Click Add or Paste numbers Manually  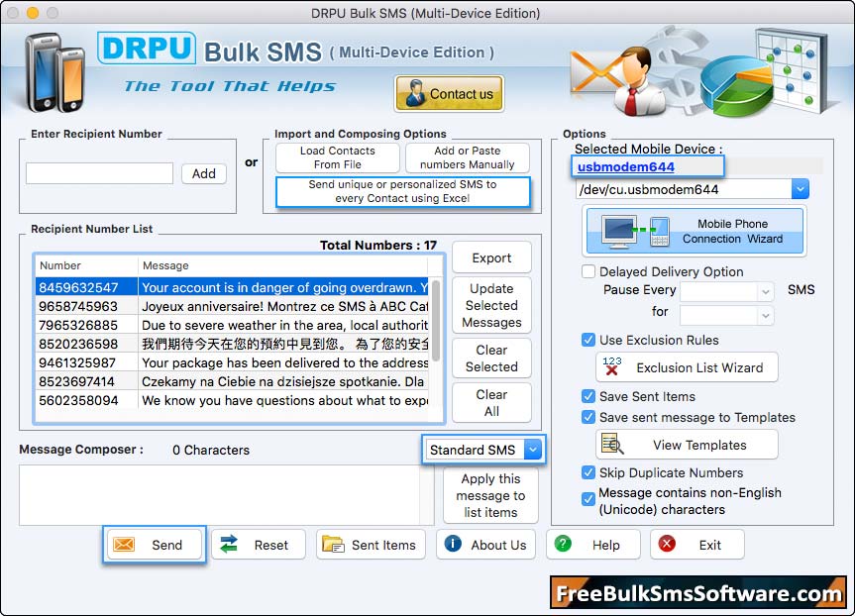[x=468, y=157]
